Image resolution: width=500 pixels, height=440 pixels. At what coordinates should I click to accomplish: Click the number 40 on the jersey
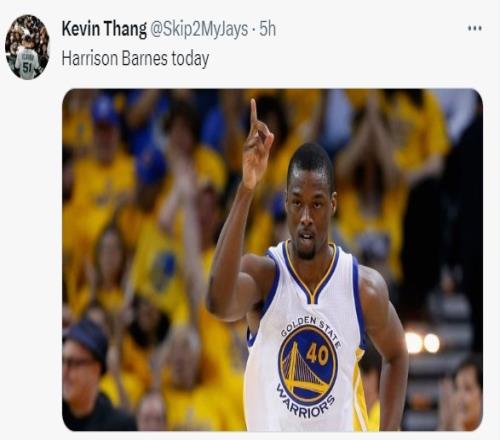318,355
